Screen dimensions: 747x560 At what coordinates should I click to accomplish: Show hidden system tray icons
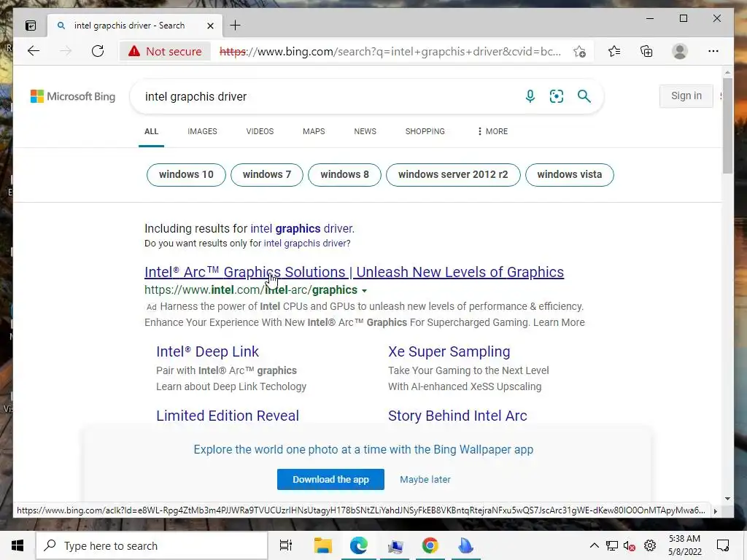594,545
